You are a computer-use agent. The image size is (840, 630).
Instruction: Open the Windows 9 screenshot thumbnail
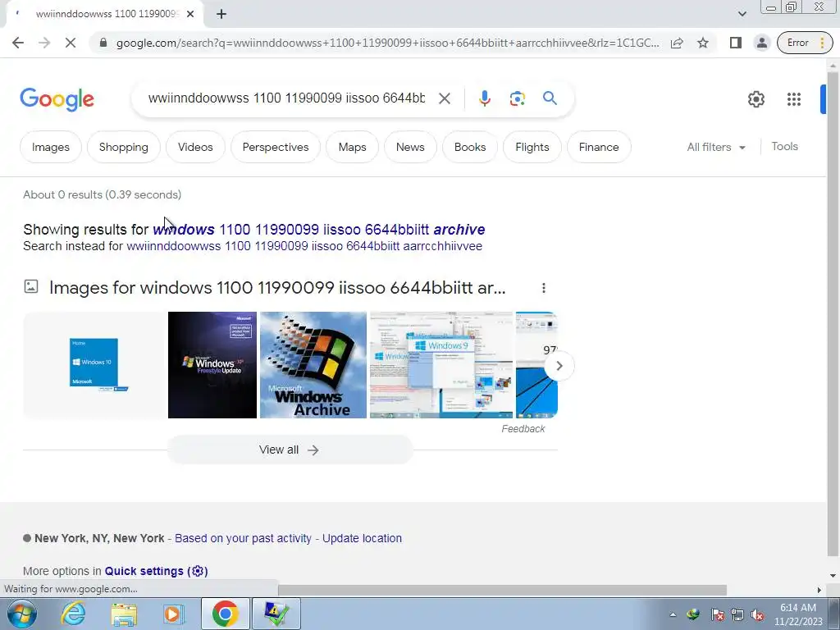pos(441,365)
